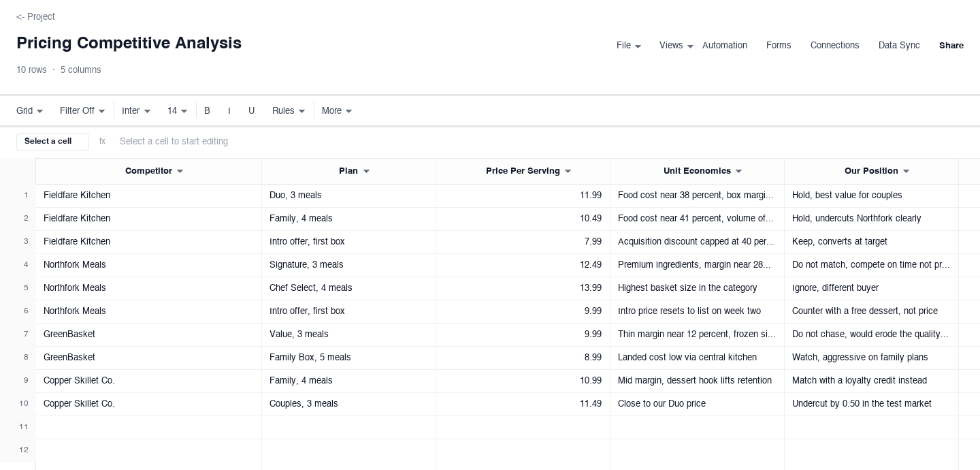Go back via the Project link

point(35,16)
